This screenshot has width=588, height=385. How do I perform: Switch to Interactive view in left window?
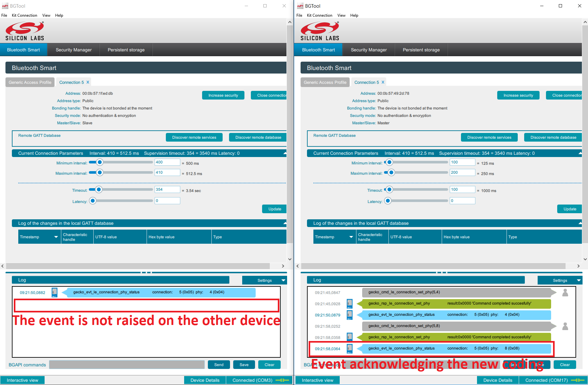[x=22, y=380]
